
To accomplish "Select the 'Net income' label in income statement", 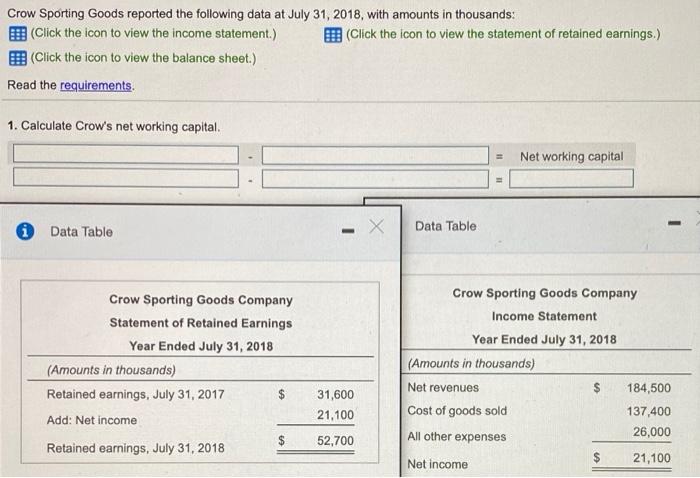I will pyautogui.click(x=438, y=464).
